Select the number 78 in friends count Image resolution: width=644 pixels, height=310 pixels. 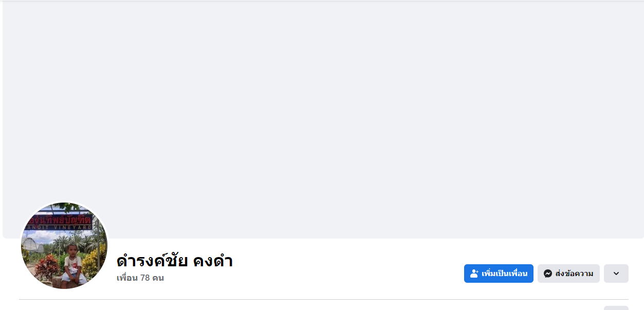click(145, 278)
